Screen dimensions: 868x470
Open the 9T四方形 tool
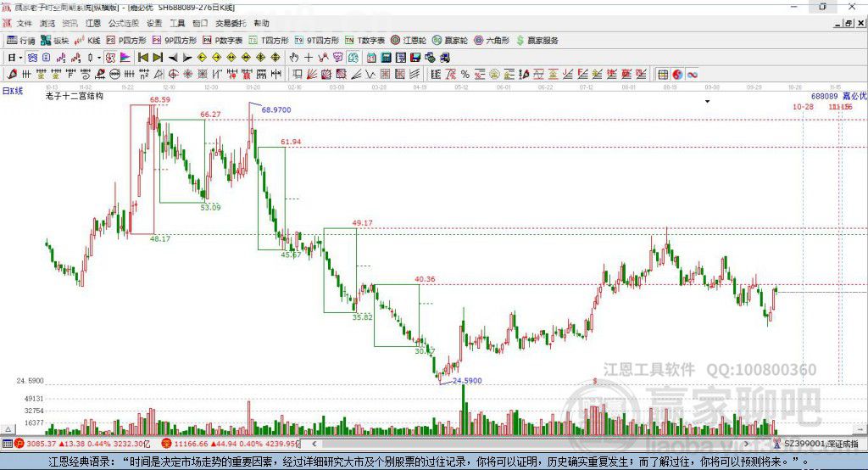click(x=317, y=41)
